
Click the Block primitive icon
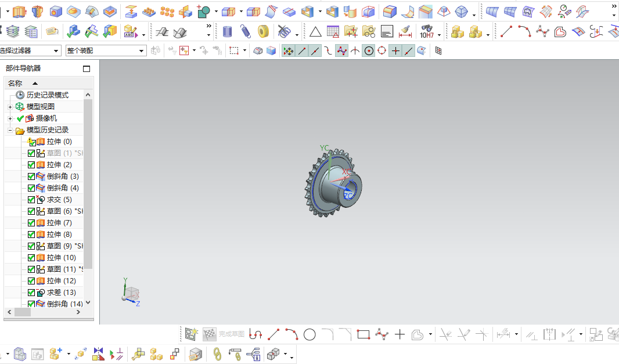pyautogui.click(x=56, y=12)
